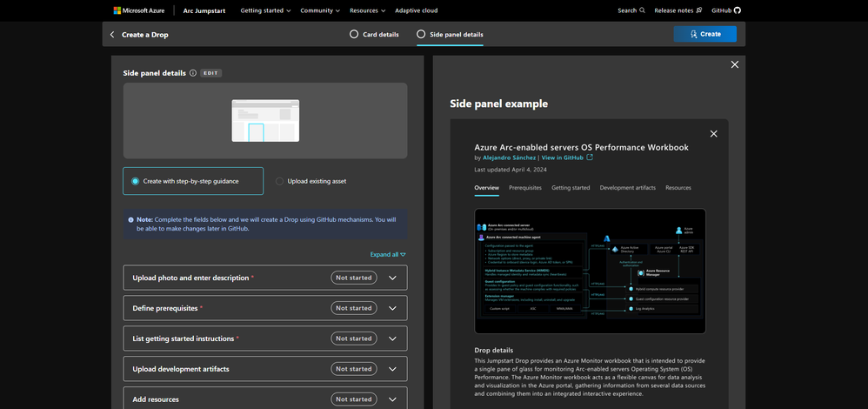Click the EDIT badge
Screen dimensions: 868x409
[210, 73]
